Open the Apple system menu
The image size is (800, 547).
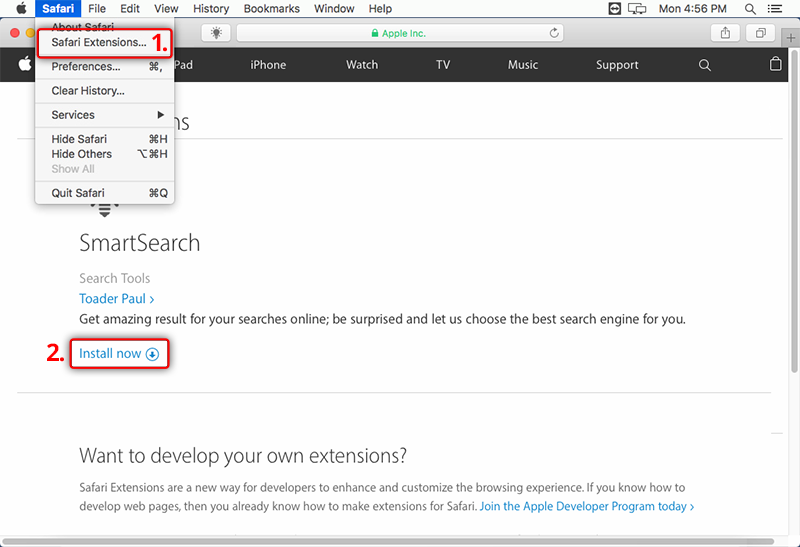(21, 8)
